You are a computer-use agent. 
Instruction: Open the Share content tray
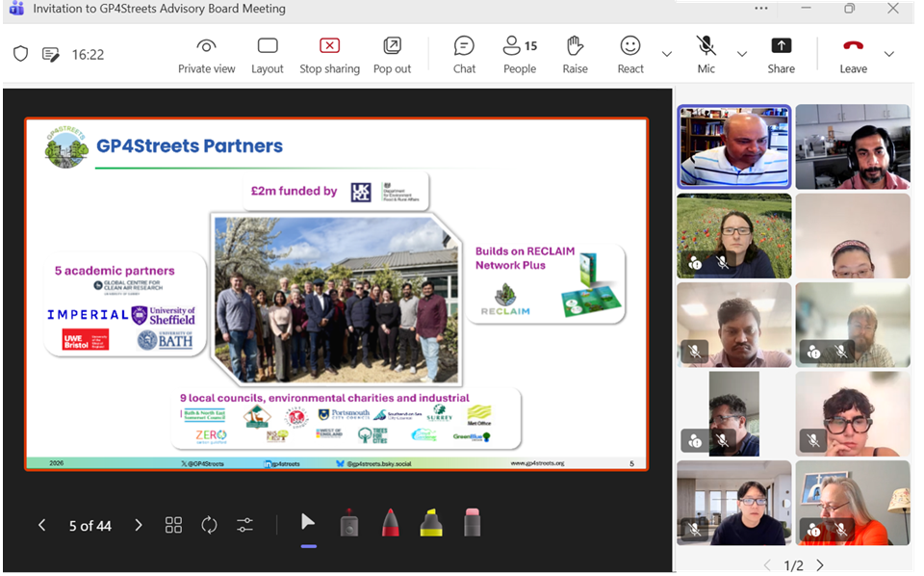[781, 56]
